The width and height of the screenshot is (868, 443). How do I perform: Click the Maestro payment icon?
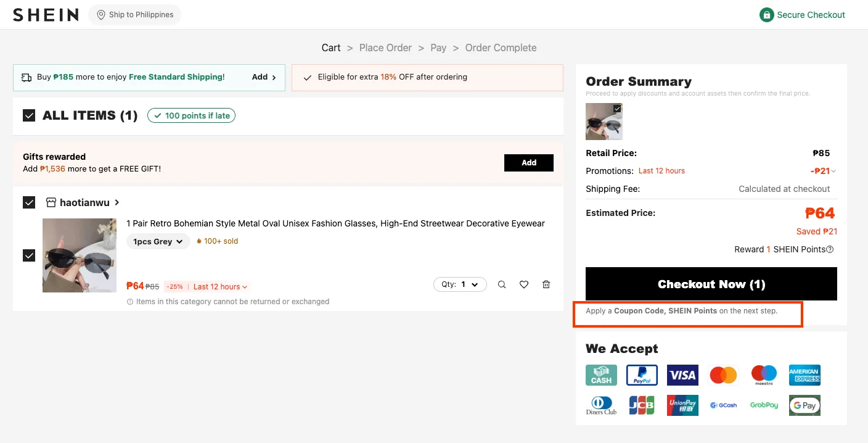(x=764, y=375)
